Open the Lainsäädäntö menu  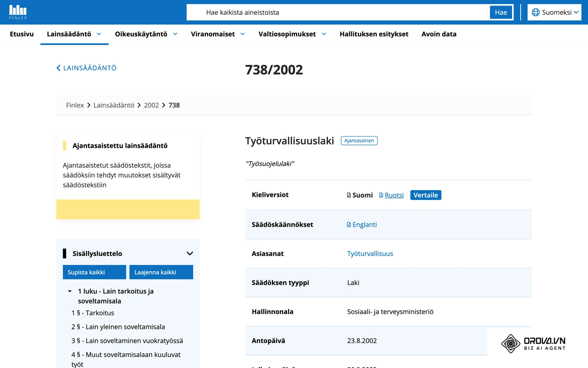tap(74, 34)
